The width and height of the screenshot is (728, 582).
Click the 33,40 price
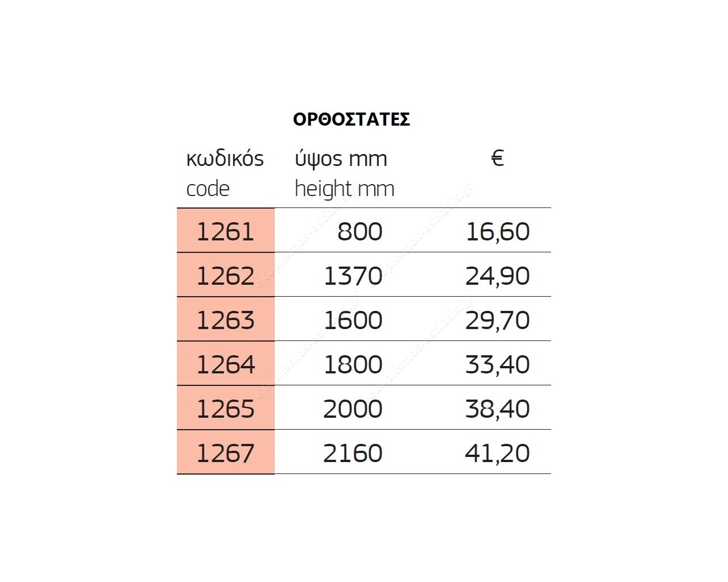click(498, 364)
